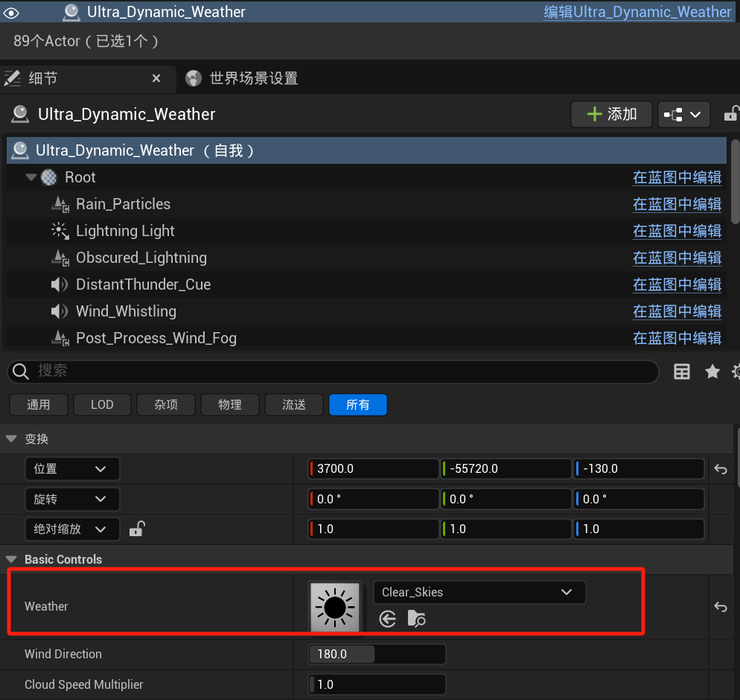Select the Root component
The width and height of the screenshot is (740, 700).
[80, 177]
